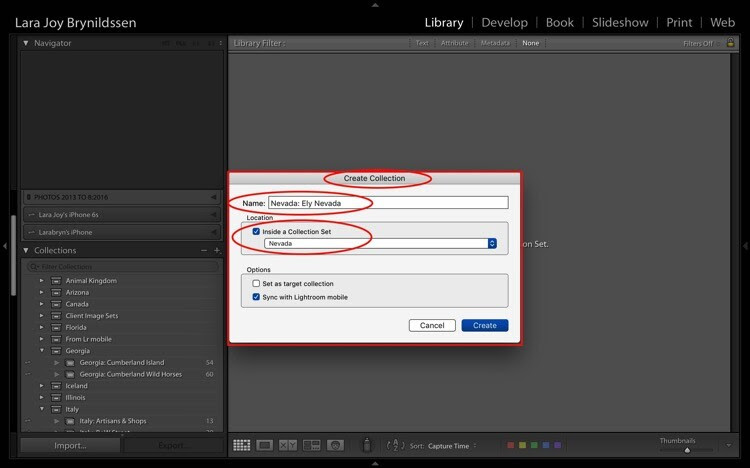Switch to Develop module
750x468 pixels.
coord(505,22)
